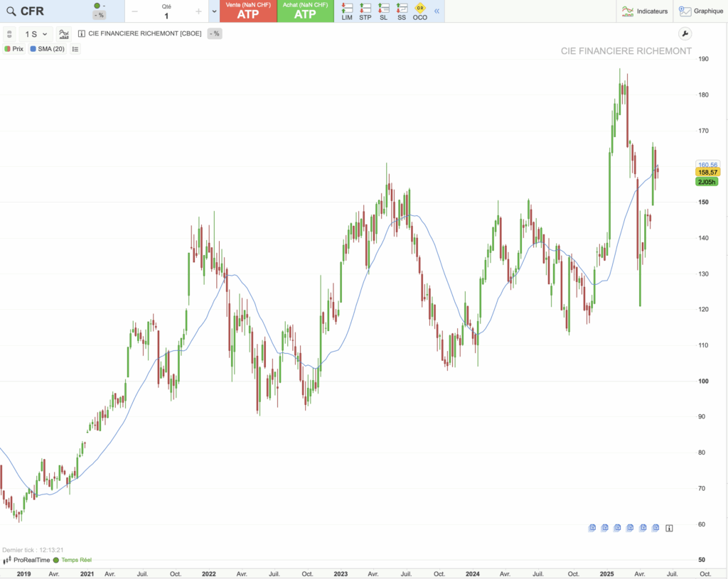Open the chart style icon
The width and height of the screenshot is (728, 579).
[63, 34]
